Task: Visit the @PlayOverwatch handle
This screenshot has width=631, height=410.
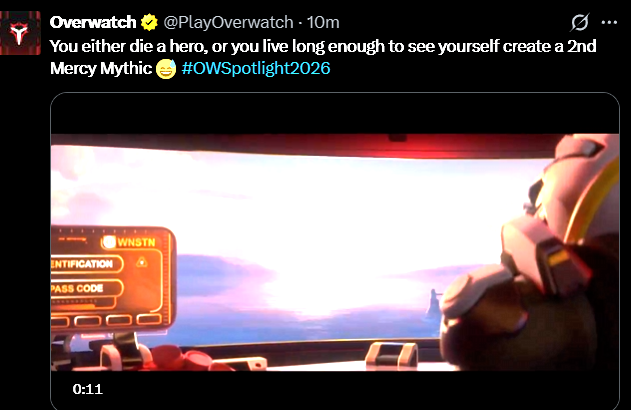Action: (x=228, y=23)
